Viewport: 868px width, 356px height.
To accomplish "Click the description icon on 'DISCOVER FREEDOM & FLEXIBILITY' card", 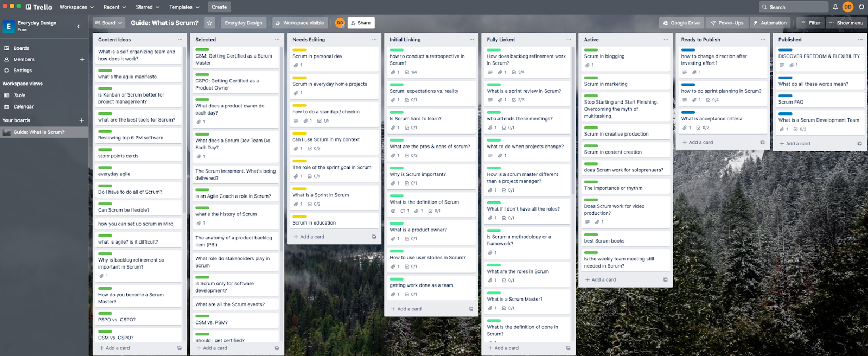I will tap(782, 65).
